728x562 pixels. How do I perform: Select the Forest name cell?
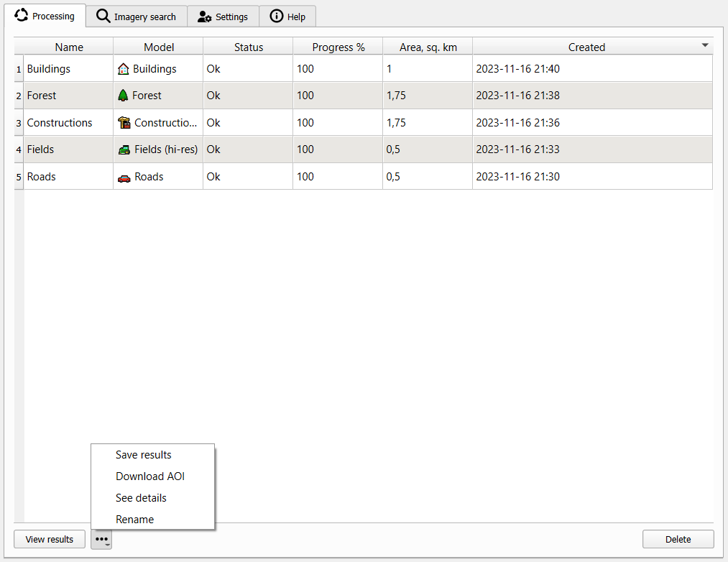[69, 96]
